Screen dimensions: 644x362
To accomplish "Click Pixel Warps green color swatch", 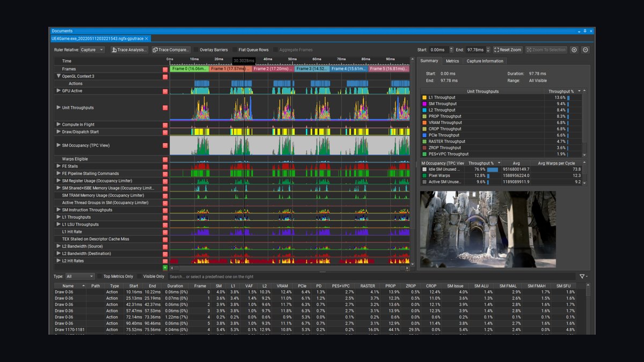I will tap(424, 175).
